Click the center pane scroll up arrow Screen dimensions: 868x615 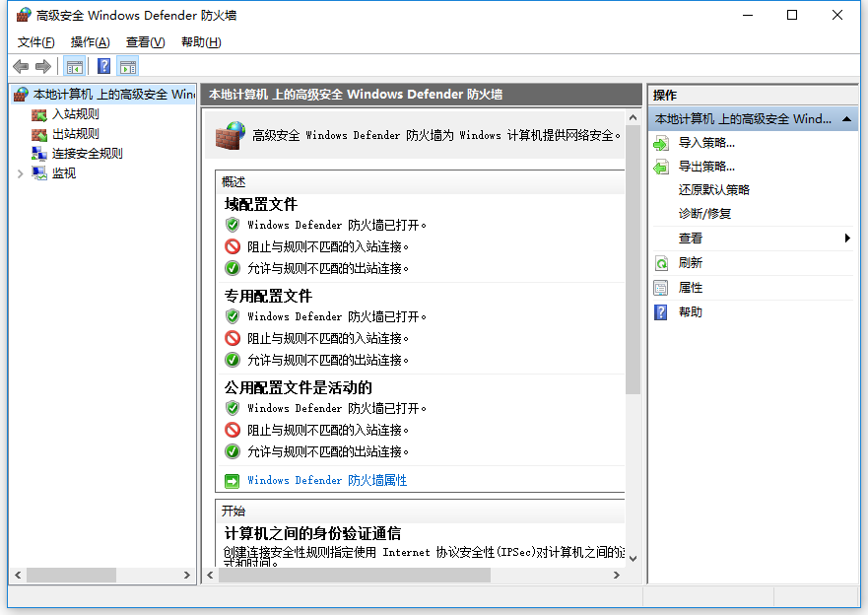point(633,117)
